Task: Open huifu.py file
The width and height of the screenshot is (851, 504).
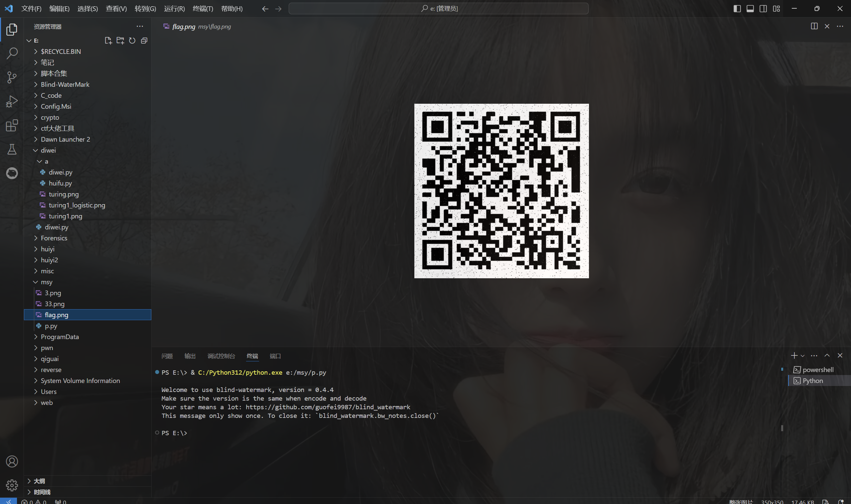Action: tap(87, 183)
